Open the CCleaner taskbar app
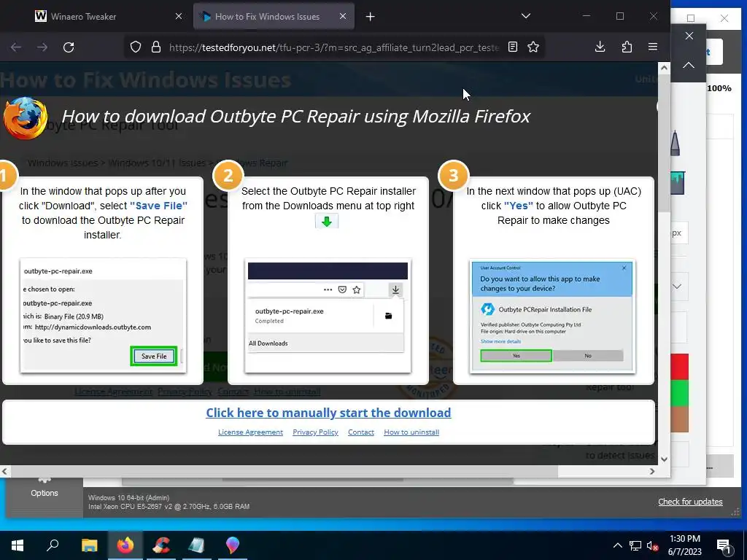The image size is (747, 560). (x=161, y=545)
